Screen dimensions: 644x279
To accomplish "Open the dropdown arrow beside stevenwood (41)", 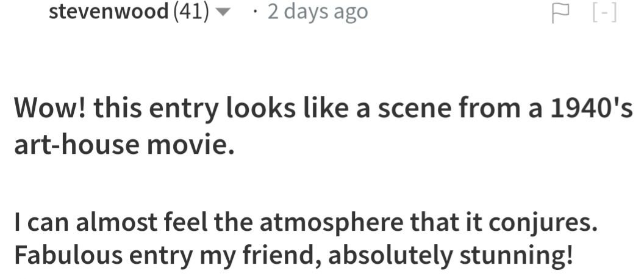I will coord(222,13).
